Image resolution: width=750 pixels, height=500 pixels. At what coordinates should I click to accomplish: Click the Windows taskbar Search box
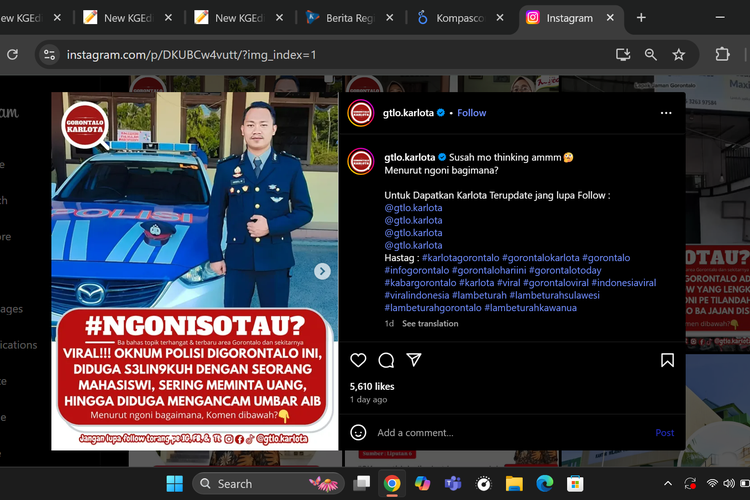(268, 484)
